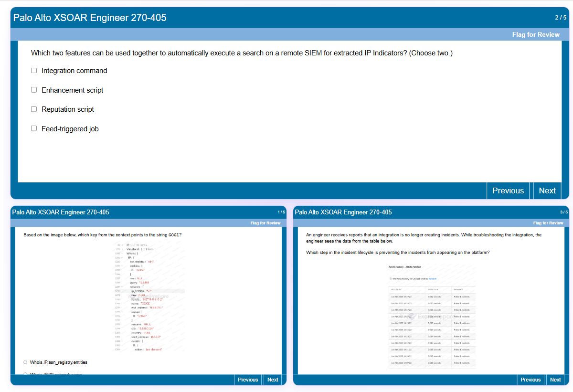Image resolution: width=573 pixels, height=392 pixels.
Task: Click Previous in the question 1 of 5 panel
Action: tap(248, 380)
